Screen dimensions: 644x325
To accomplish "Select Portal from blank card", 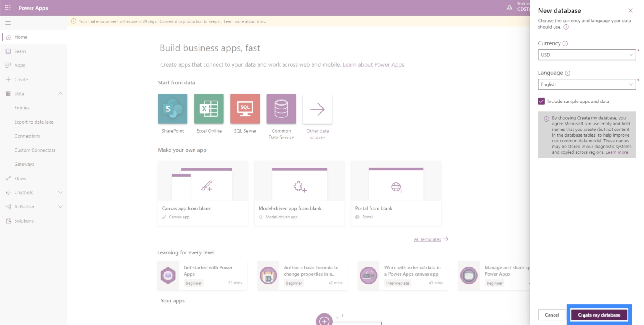I will pyautogui.click(x=396, y=193).
